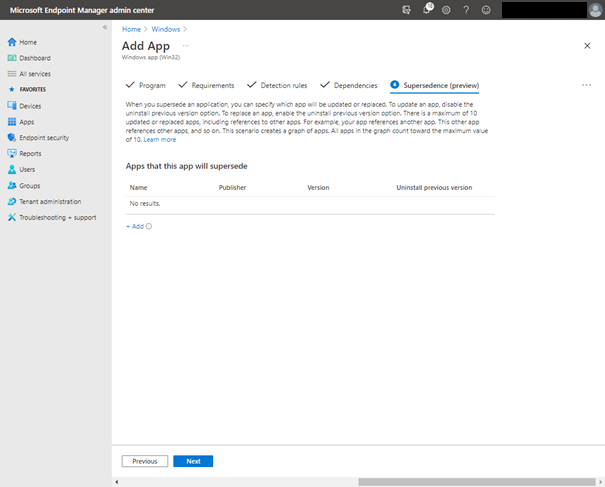Send feedback with the smiley icon
Screen dimensions: 605x487
click(486, 10)
